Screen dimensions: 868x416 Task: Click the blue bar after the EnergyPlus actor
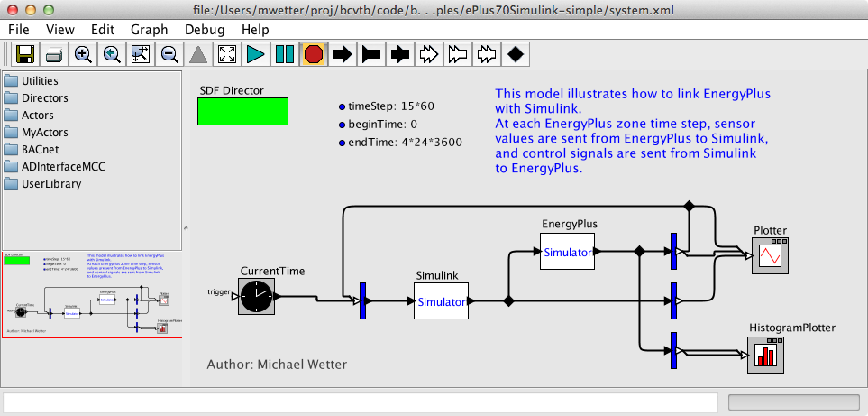(x=673, y=252)
